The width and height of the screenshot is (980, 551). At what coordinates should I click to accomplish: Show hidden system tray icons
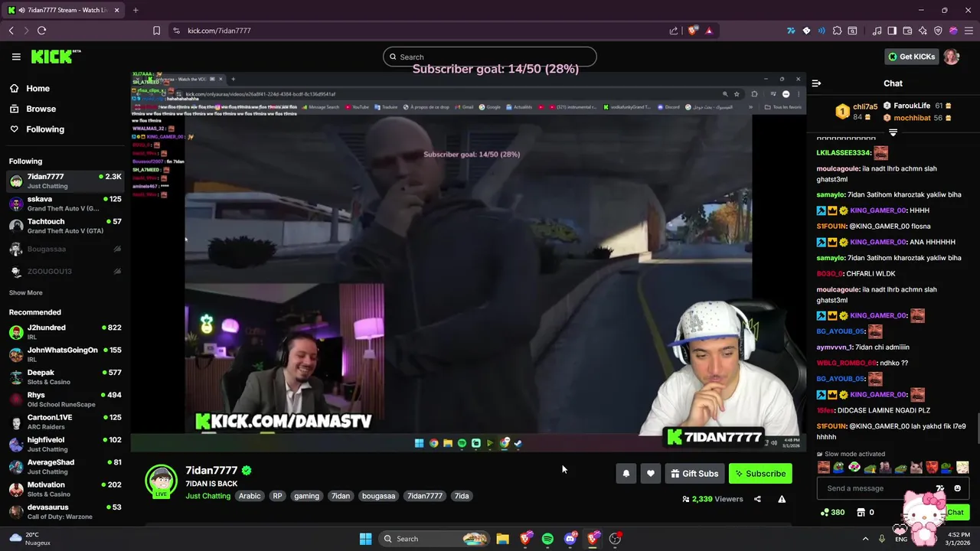click(x=865, y=539)
